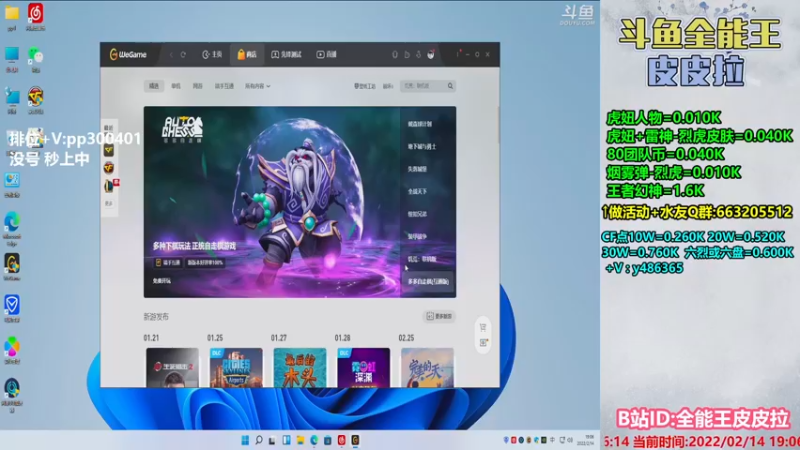Select the 网游 online games category tab
The height and width of the screenshot is (450, 800).
197,86
